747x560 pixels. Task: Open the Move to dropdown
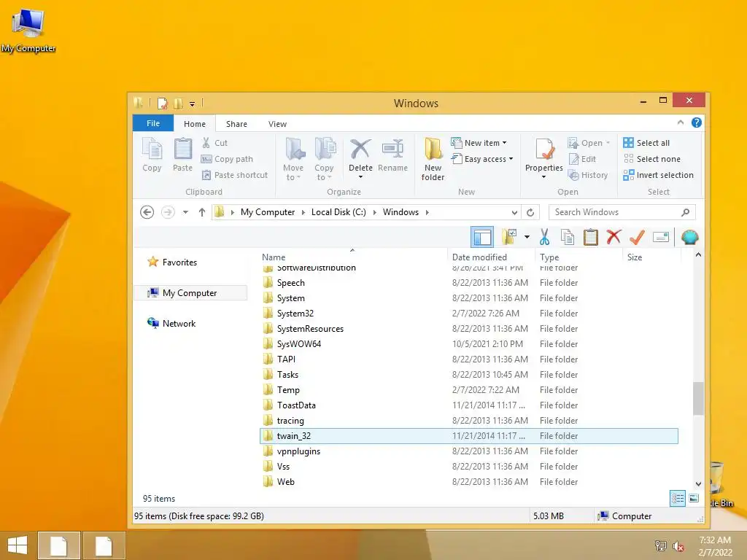293,160
